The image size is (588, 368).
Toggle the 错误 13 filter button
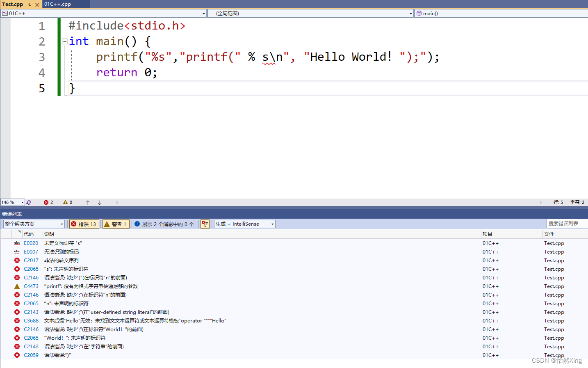click(84, 224)
